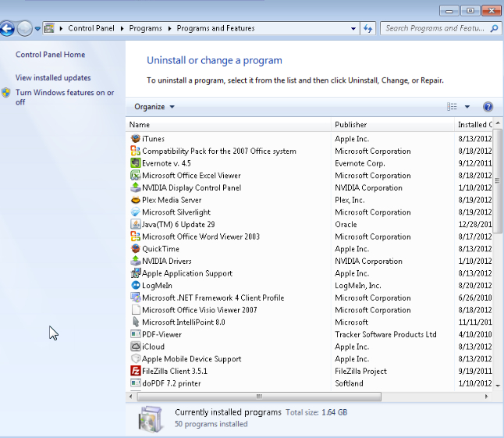Select the Plex, Inc. publisher cell
This screenshot has width=504, height=438.
point(350,200)
